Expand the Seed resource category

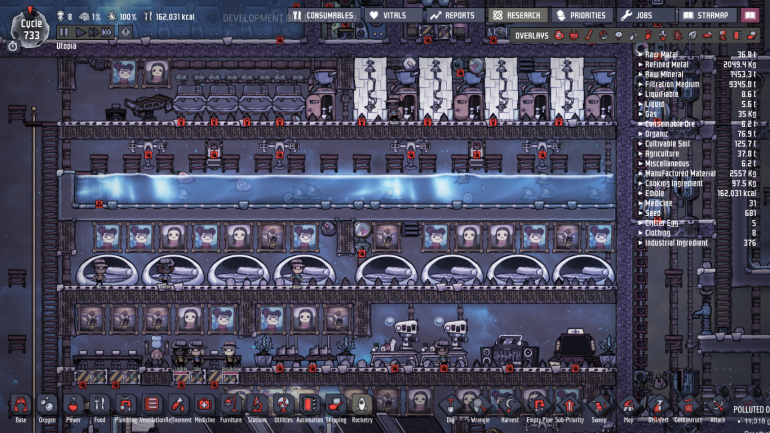[x=697, y=213]
